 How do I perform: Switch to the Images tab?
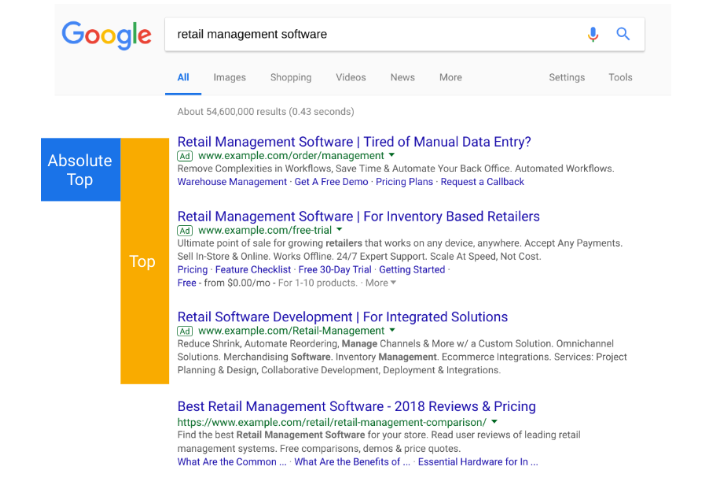229,78
